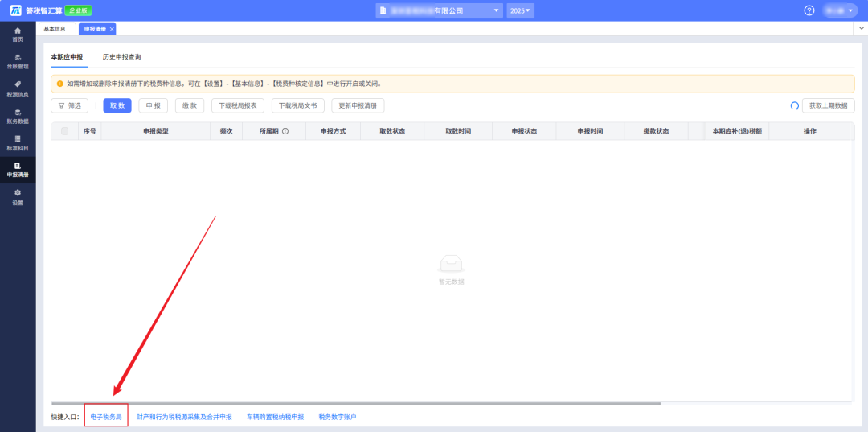Click the 申报方式 column header
The width and height of the screenshot is (868, 432).
(x=334, y=131)
